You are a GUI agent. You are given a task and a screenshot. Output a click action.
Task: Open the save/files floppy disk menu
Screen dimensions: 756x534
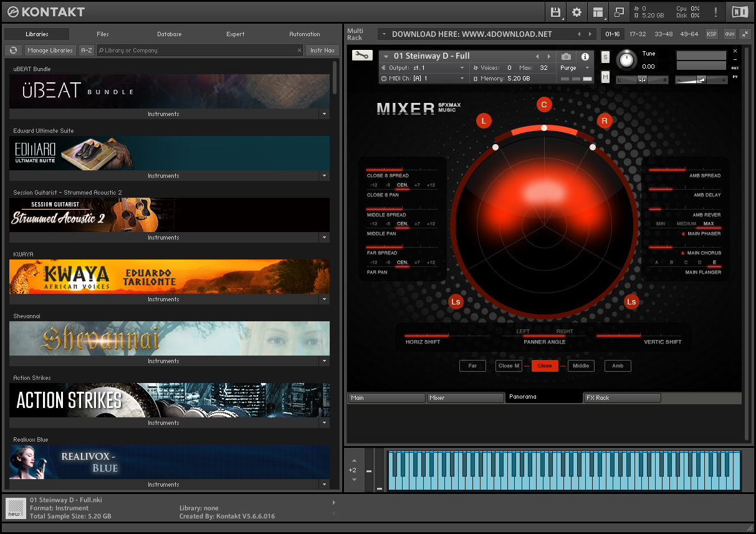tap(555, 12)
